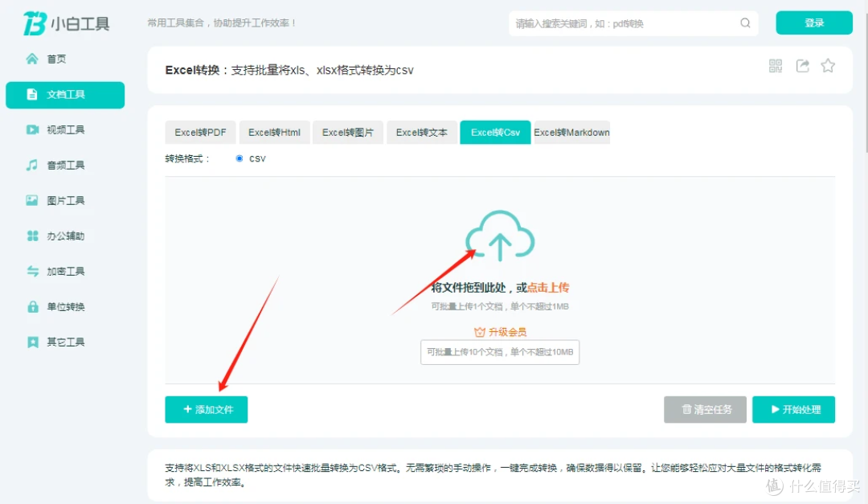Click the music note icon in sidebar
The image size is (868, 504).
32,165
